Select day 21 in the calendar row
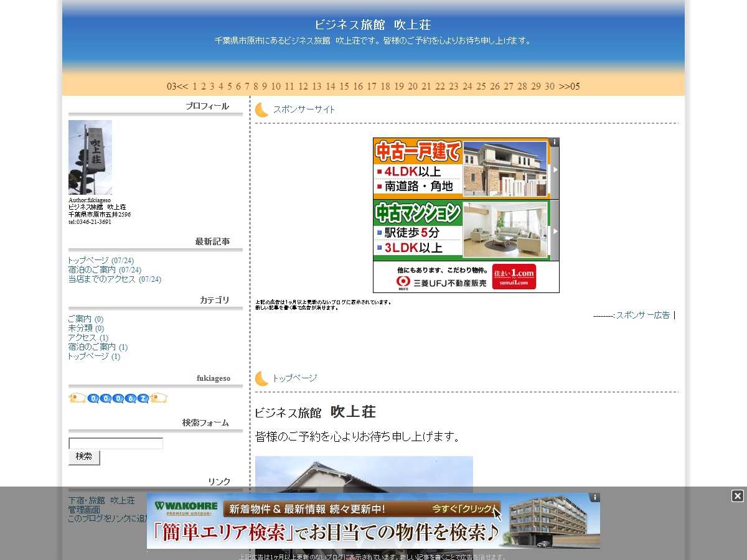747x560 pixels. 426,86
